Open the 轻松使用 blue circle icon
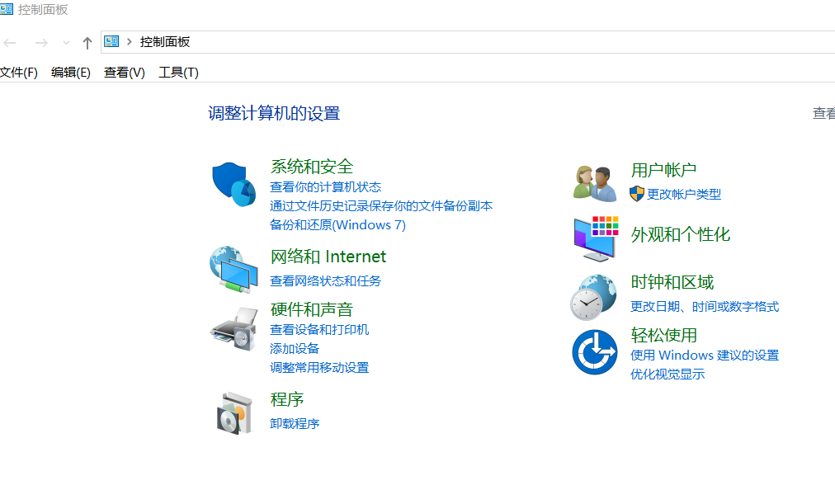The height and width of the screenshot is (504, 835). click(x=595, y=351)
